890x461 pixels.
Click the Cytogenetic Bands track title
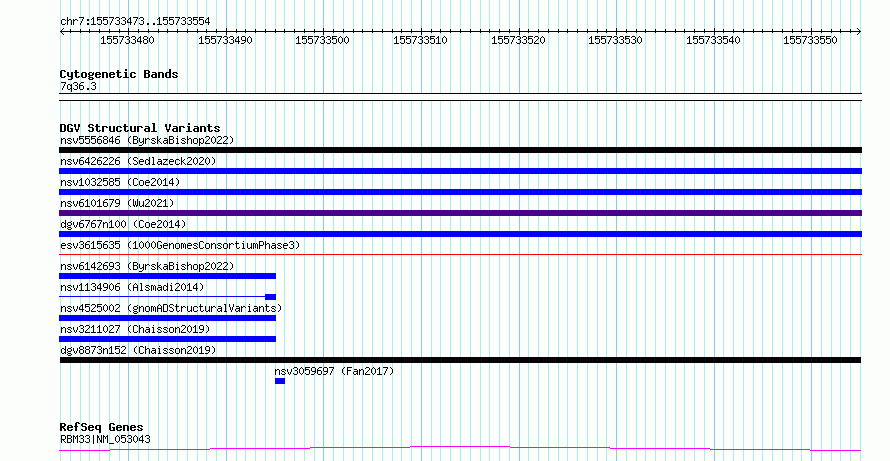(x=119, y=74)
